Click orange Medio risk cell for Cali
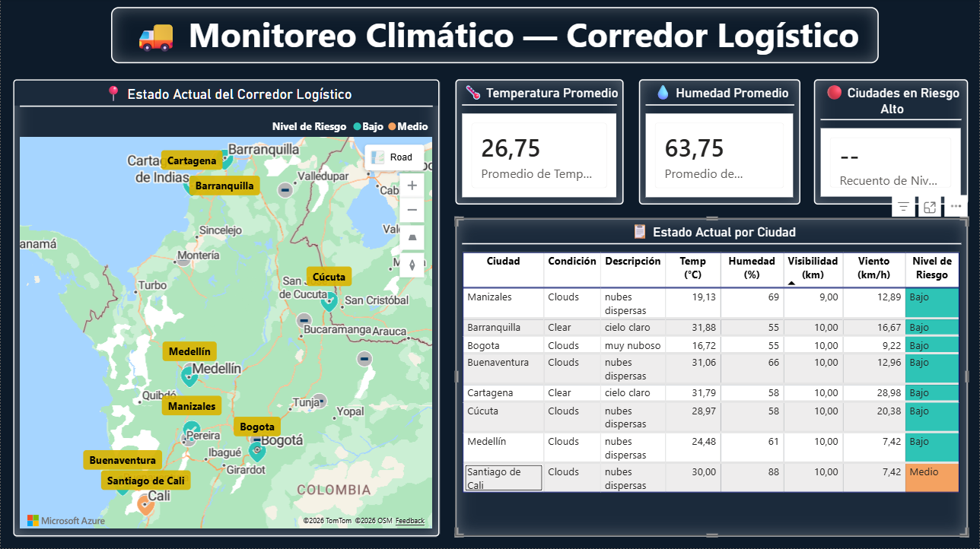 [x=932, y=477]
